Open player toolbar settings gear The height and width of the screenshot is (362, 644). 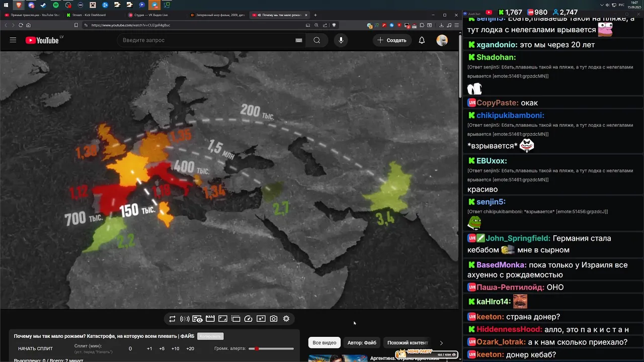pos(286,319)
